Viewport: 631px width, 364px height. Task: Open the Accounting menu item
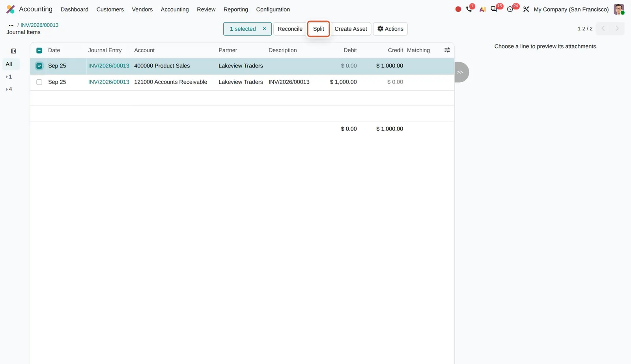pos(175,9)
